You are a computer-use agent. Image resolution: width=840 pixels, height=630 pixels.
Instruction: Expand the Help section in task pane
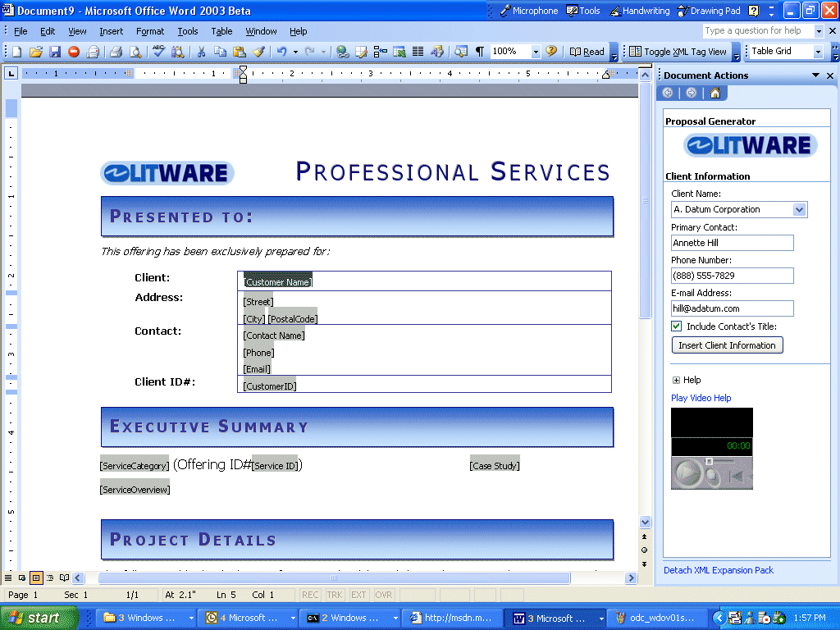[676, 381]
